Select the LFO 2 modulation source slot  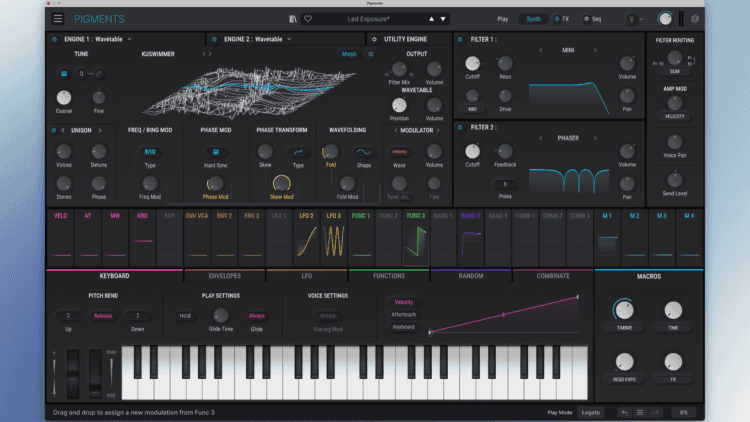tap(307, 237)
